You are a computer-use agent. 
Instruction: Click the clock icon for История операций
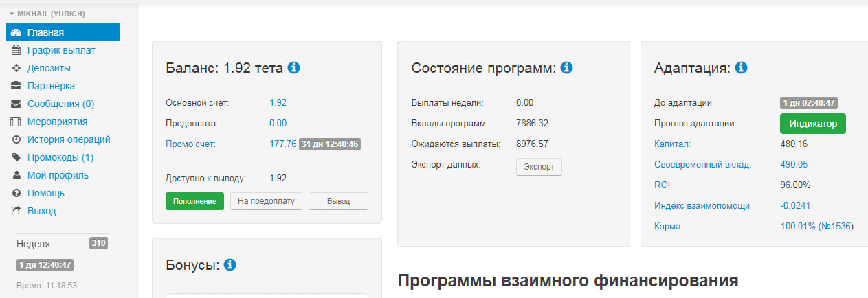pyautogui.click(x=16, y=139)
